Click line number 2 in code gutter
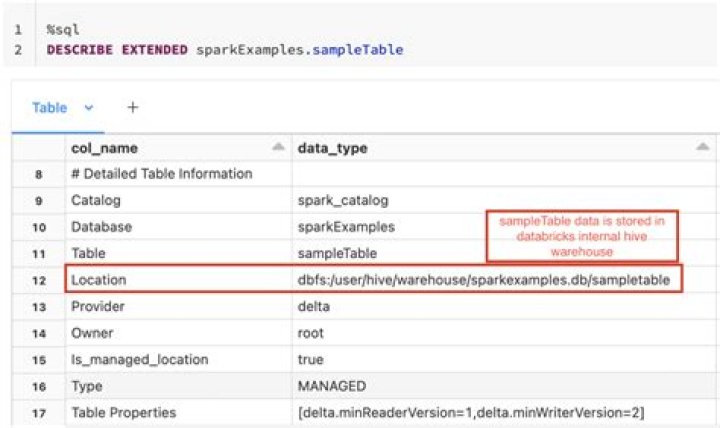The image size is (720, 428). 18,50
